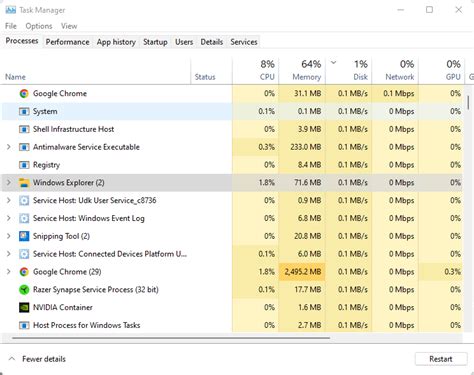Viewport: 474px width, 375px height.
Task: Click the Restart button
Action: [441, 359]
